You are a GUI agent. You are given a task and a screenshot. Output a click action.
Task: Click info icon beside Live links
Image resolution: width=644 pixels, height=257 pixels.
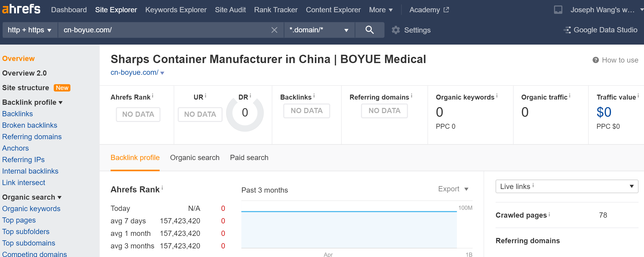click(x=533, y=185)
